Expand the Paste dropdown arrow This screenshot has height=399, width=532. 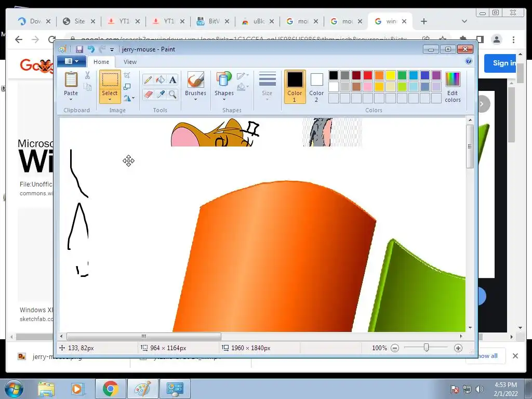click(x=71, y=100)
